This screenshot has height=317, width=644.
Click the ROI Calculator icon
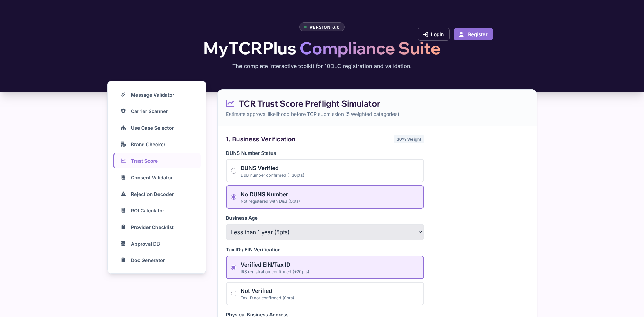tap(123, 210)
